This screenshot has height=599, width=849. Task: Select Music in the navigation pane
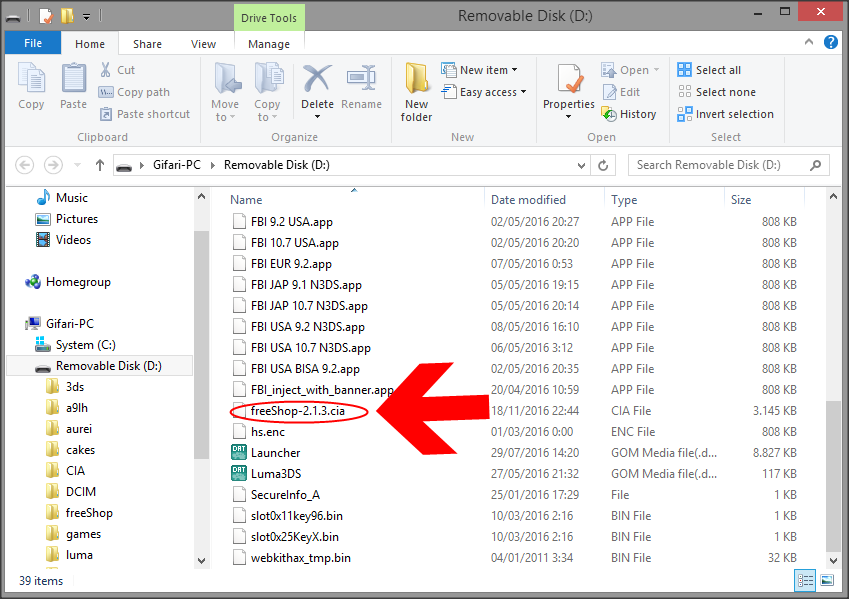[62, 198]
